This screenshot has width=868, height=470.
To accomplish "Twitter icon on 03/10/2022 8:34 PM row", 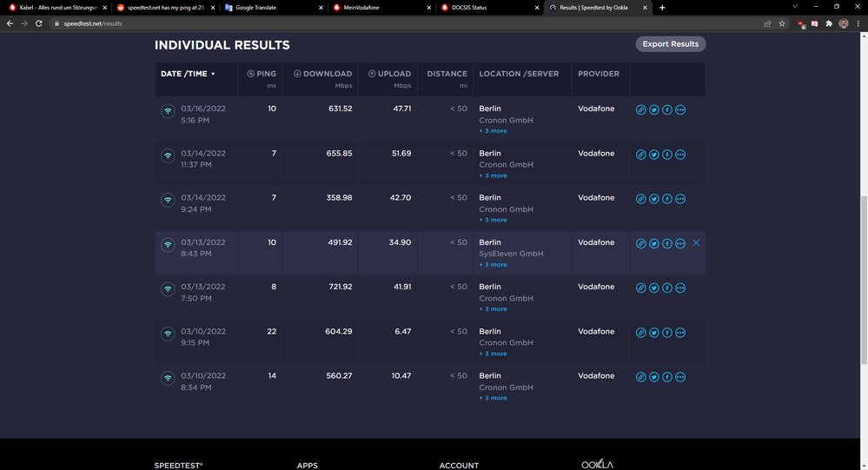I will [x=653, y=377].
